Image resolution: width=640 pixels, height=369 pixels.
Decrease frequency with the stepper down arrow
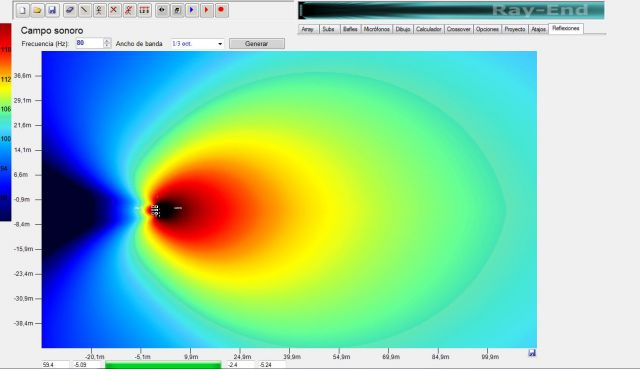click(107, 46)
